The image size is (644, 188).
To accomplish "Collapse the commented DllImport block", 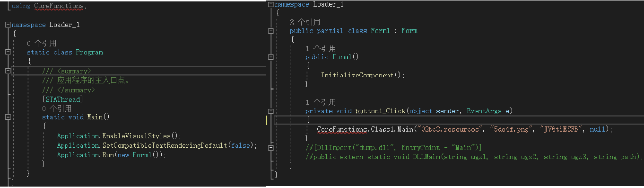I will click(x=270, y=148).
